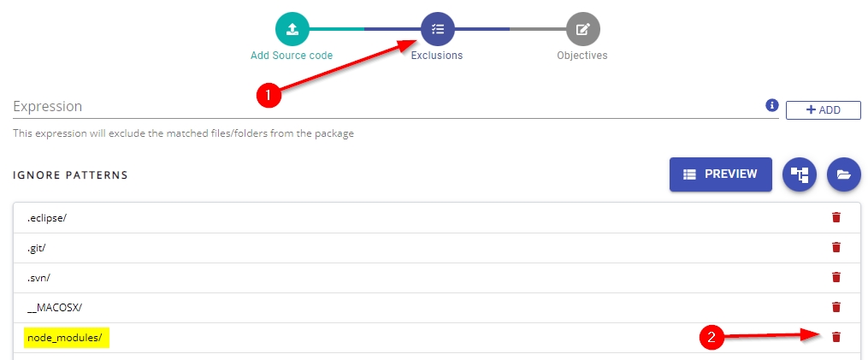Switch to the Objectives step label

[582, 56]
